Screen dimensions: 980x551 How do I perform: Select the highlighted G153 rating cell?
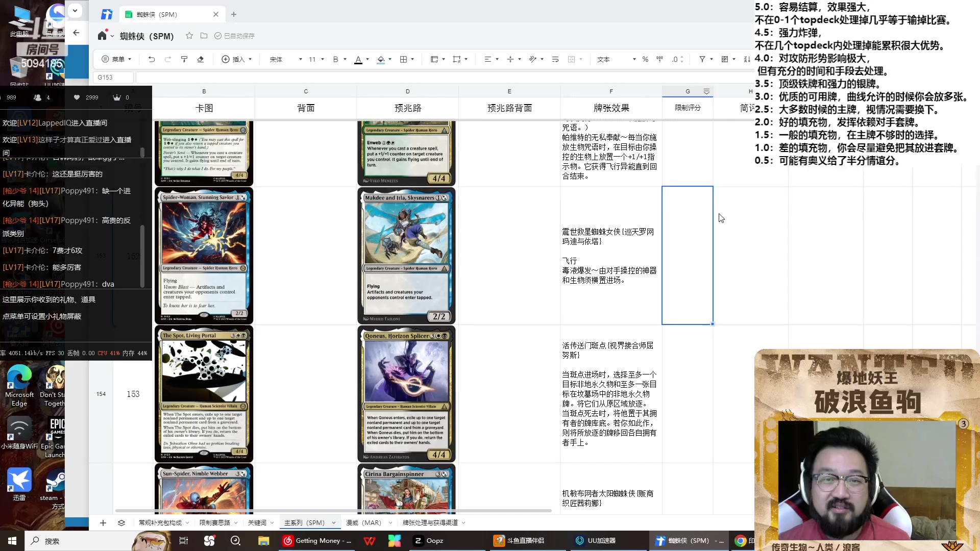click(688, 255)
